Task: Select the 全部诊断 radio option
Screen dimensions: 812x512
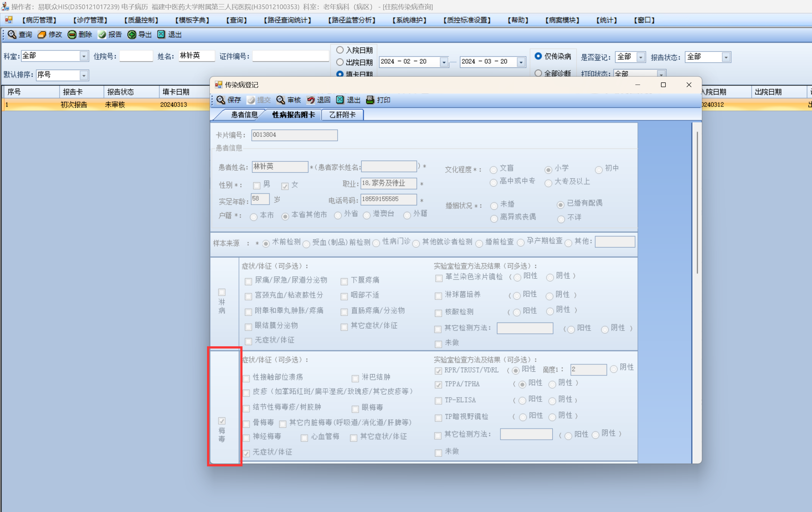Action: 538,73
